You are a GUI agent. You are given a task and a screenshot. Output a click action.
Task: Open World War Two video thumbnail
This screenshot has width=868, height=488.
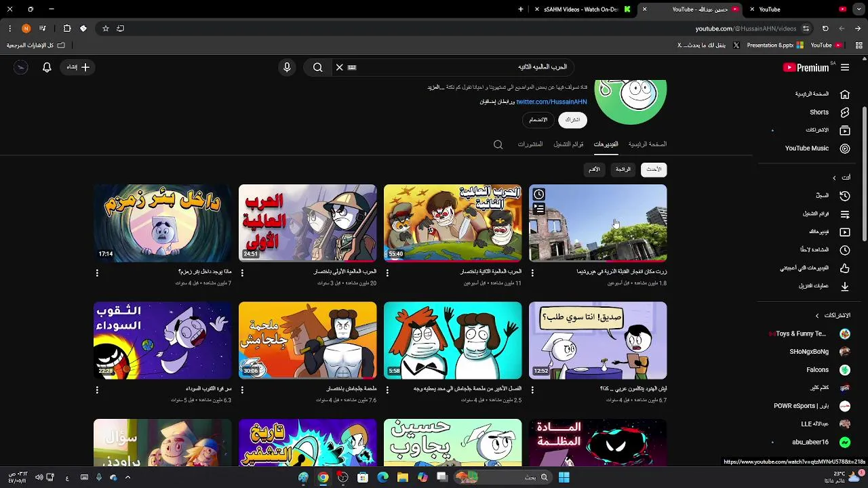(452, 223)
